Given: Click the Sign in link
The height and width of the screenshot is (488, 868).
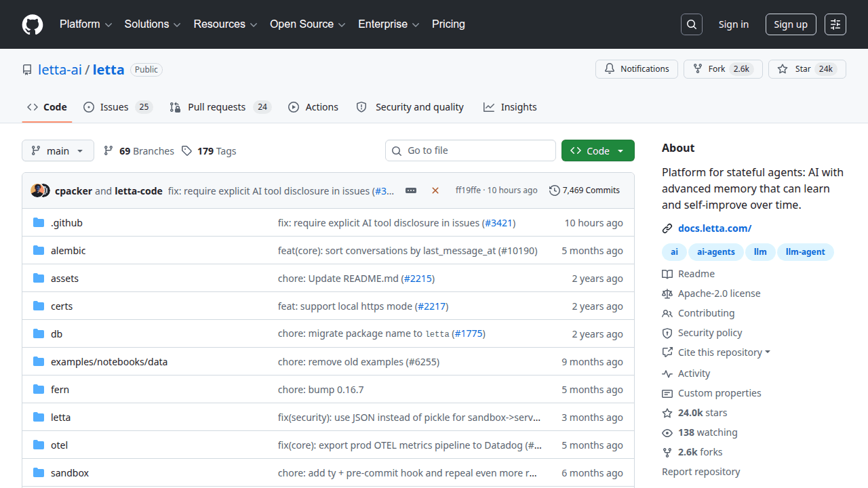Looking at the screenshot, I should (734, 24).
